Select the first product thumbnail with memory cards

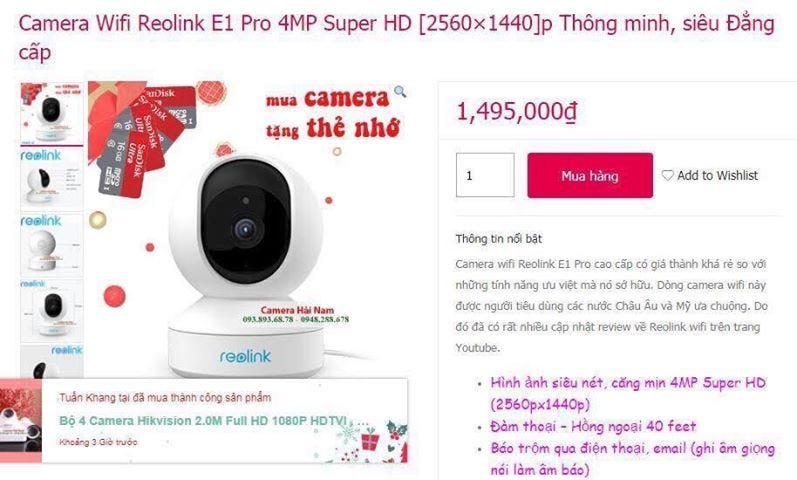coord(52,113)
